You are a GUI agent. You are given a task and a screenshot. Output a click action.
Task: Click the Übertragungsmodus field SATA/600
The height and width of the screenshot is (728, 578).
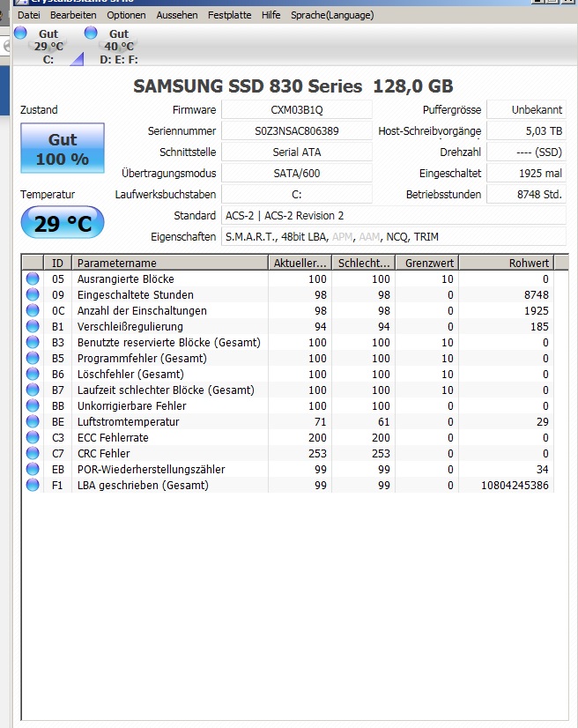[297, 173]
